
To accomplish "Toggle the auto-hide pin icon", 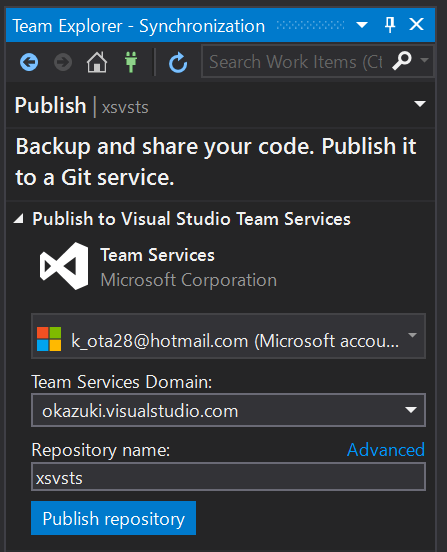I will pyautogui.click(x=390, y=25).
